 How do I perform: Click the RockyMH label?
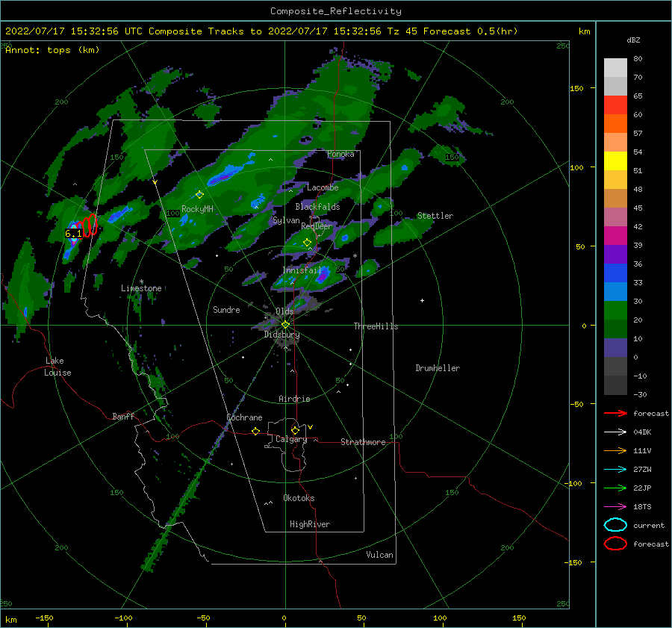pyautogui.click(x=197, y=209)
